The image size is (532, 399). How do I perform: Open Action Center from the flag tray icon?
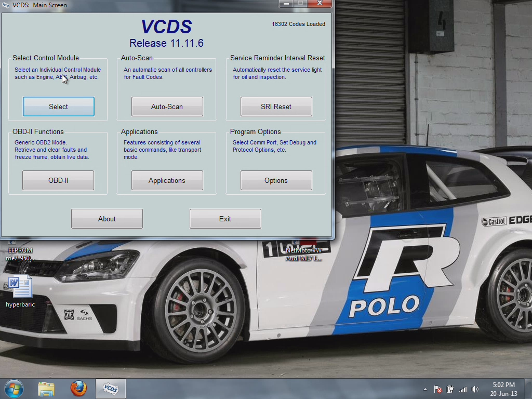(x=438, y=389)
